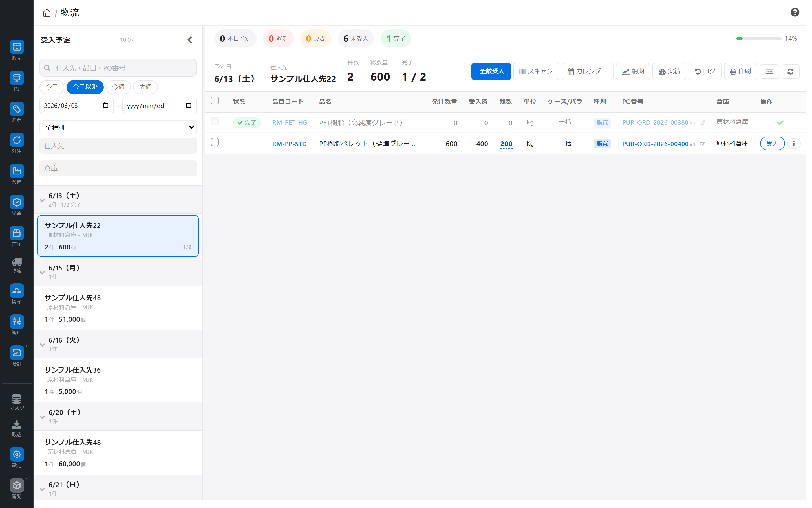Go to home via house icon

[x=47, y=13]
